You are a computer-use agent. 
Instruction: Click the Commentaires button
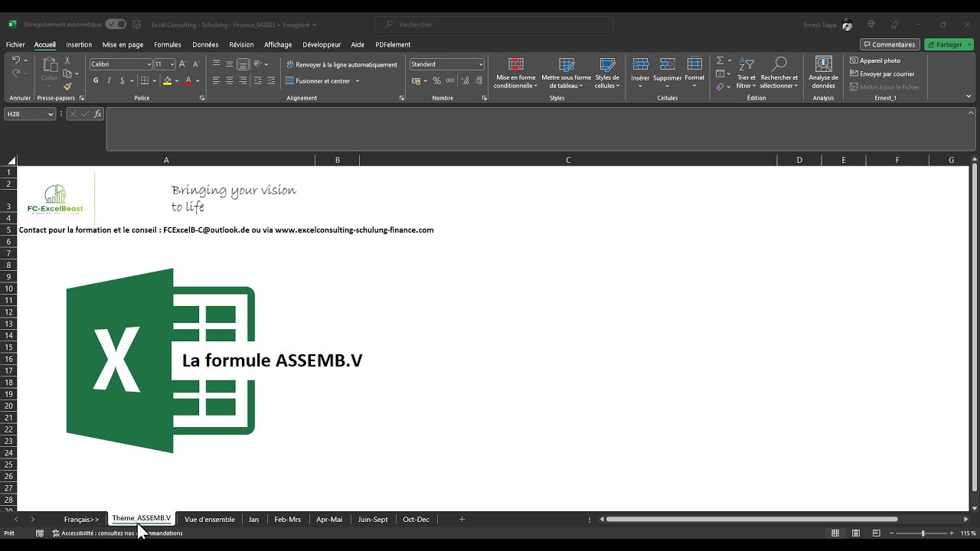[890, 44]
